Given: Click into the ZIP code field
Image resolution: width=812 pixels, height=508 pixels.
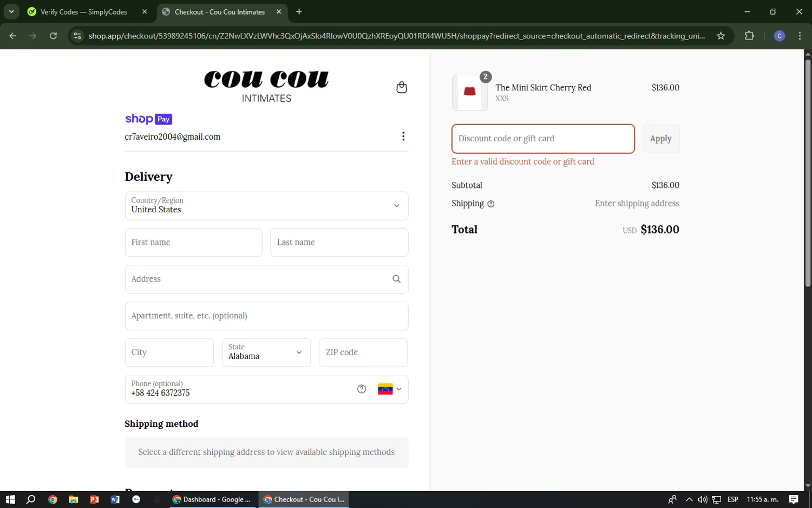Looking at the screenshot, I should [x=363, y=353].
